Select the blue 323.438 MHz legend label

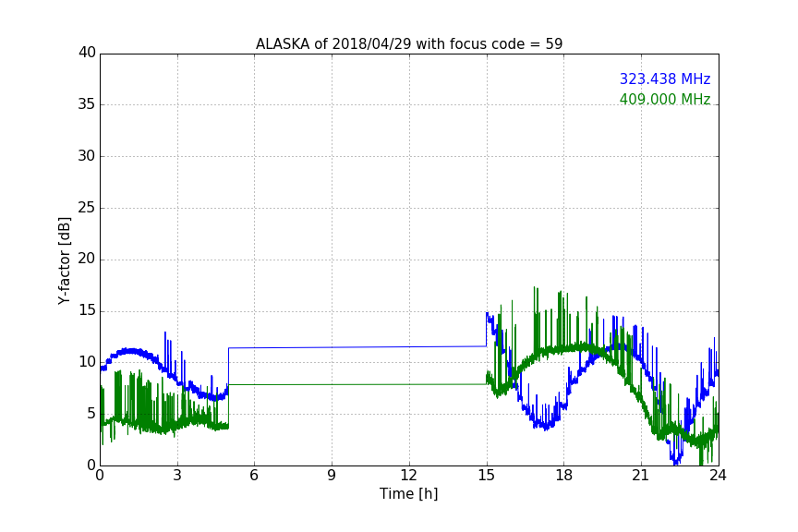[x=665, y=79]
